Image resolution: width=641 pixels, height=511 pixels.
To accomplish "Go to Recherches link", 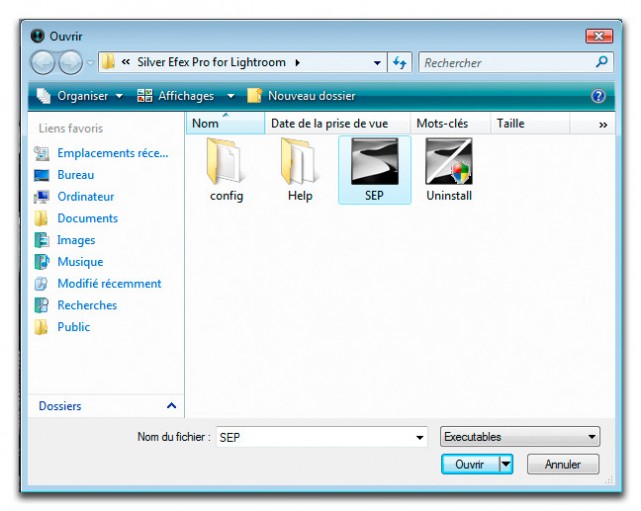I will [87, 305].
